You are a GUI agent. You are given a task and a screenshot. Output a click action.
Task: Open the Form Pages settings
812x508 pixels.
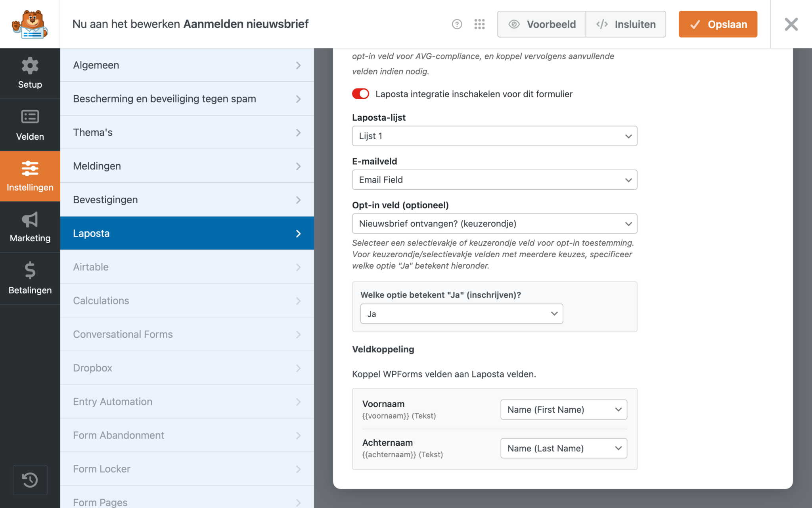(x=187, y=497)
